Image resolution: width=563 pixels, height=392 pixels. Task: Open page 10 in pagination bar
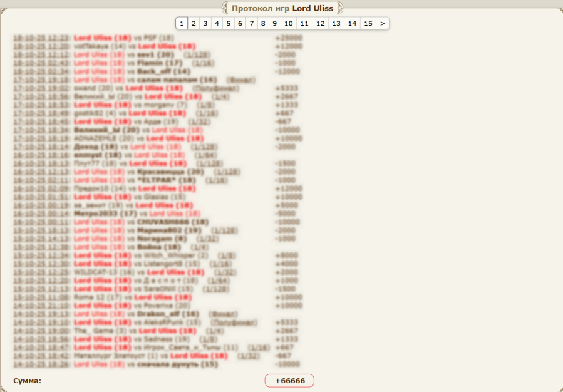(x=288, y=23)
